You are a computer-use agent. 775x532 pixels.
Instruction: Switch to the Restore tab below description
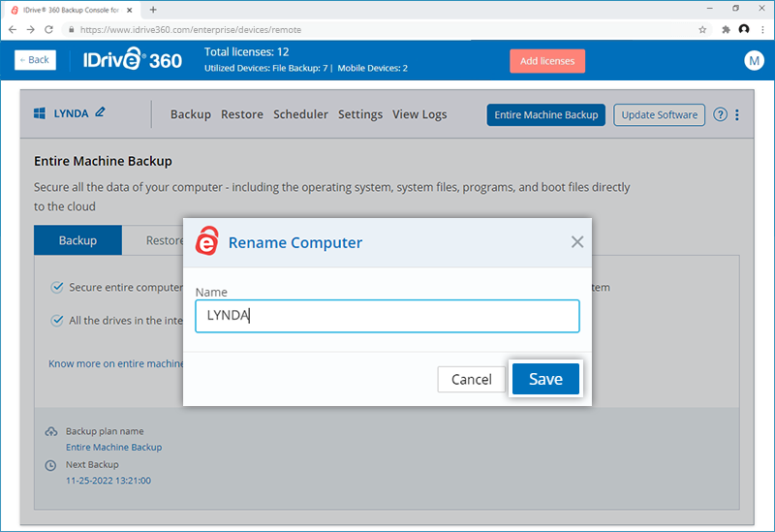[x=165, y=240]
